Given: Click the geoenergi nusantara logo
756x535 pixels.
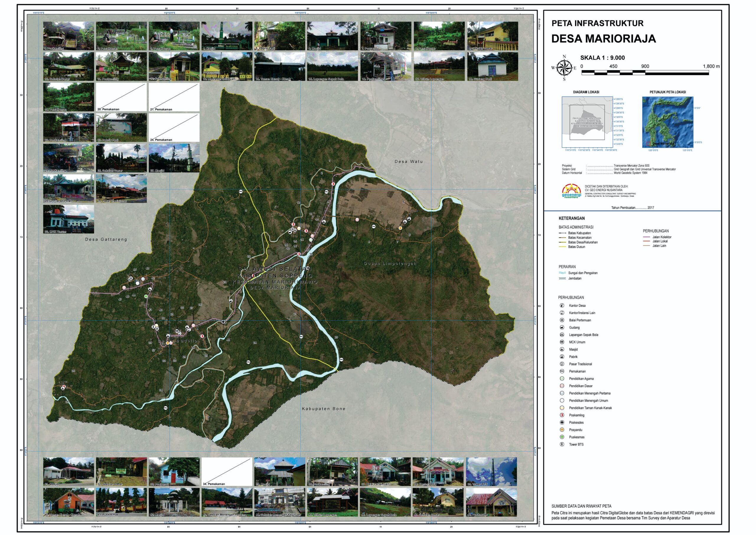Looking at the screenshot, I should tap(572, 191).
